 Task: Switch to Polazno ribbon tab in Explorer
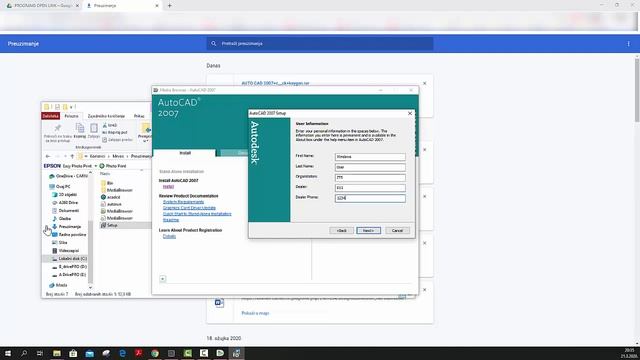pyautogui.click(x=71, y=116)
